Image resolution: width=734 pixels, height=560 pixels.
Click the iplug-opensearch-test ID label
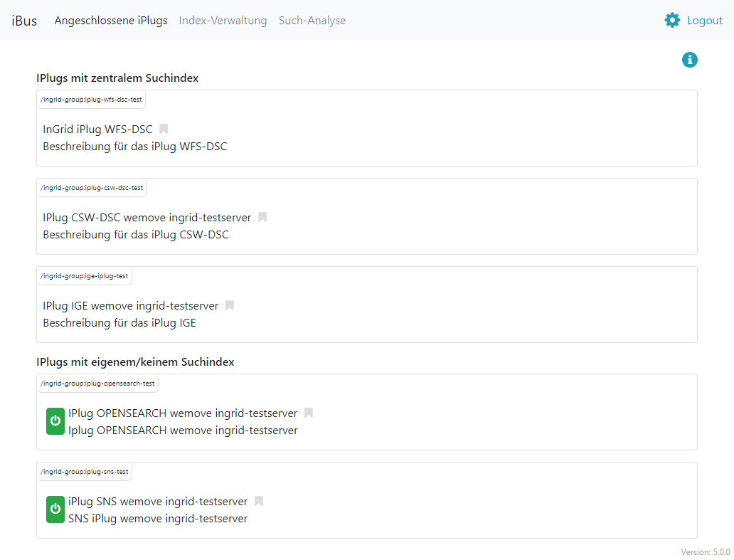[x=97, y=384]
